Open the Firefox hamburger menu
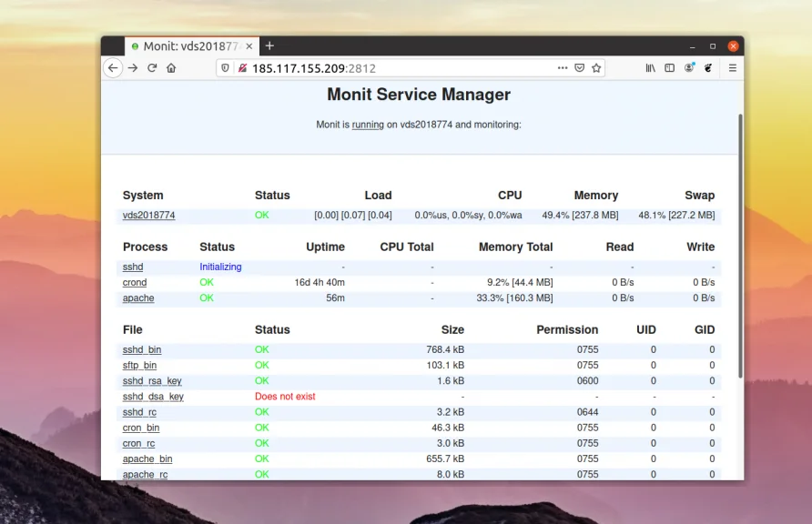The image size is (812, 524). pyautogui.click(x=732, y=68)
